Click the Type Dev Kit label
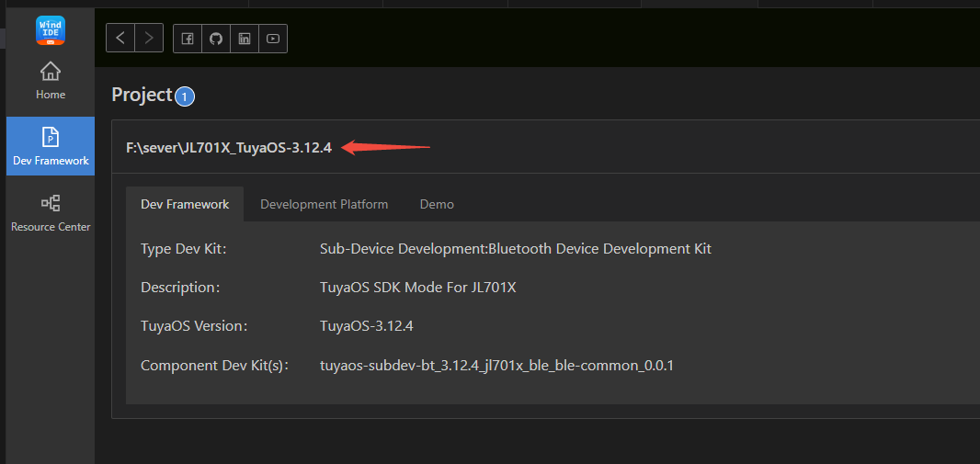The width and height of the screenshot is (980, 464). pos(183,249)
